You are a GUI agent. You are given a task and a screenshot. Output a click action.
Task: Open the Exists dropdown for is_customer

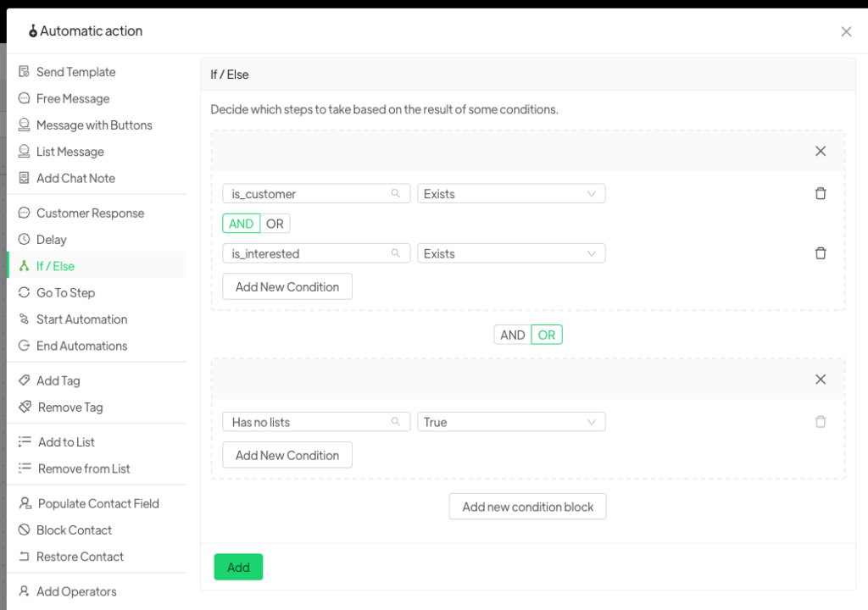[x=511, y=194]
